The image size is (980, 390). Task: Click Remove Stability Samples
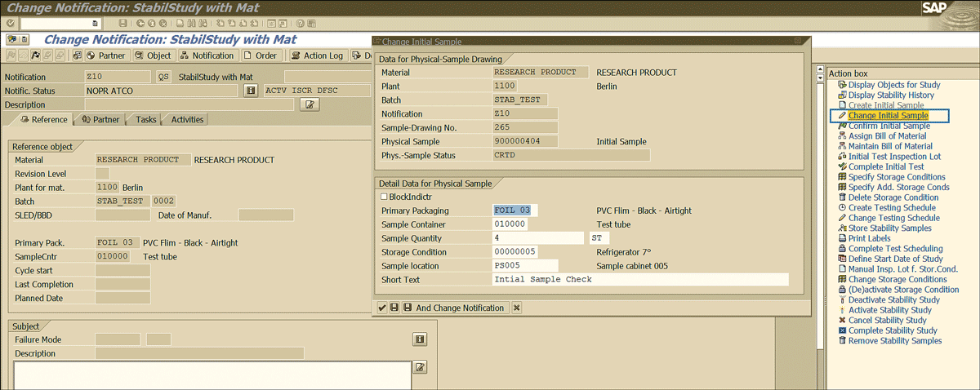pos(895,341)
